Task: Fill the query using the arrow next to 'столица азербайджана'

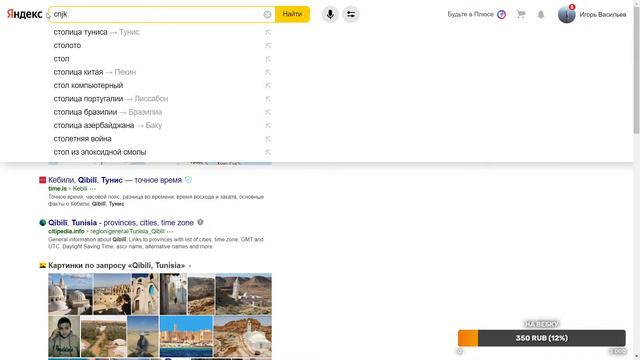Action: (268, 125)
